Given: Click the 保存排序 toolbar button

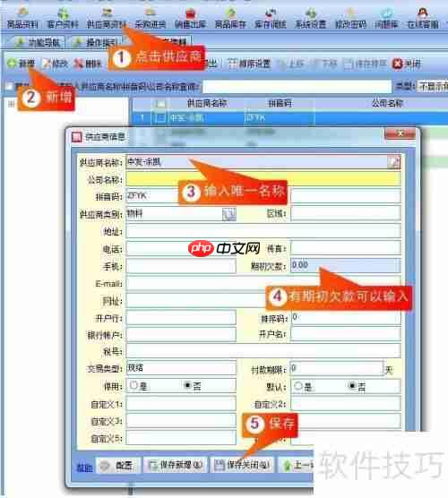Looking at the screenshot, I should point(365,64).
